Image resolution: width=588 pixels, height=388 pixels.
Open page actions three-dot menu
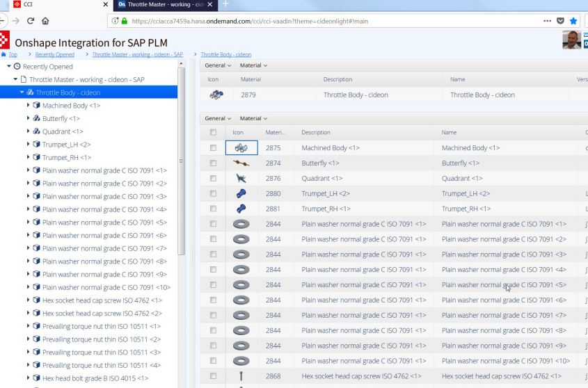(547, 21)
